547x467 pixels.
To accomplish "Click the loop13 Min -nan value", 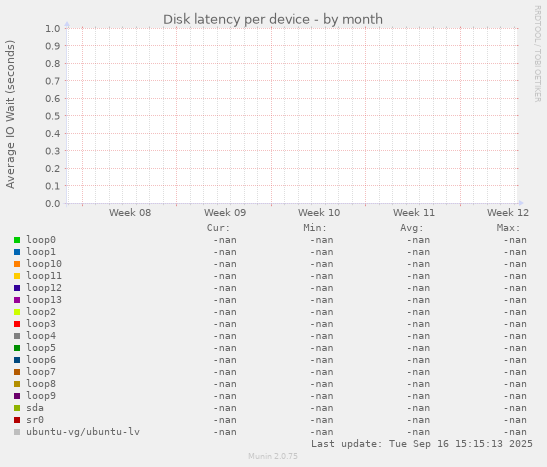I will [322, 300].
